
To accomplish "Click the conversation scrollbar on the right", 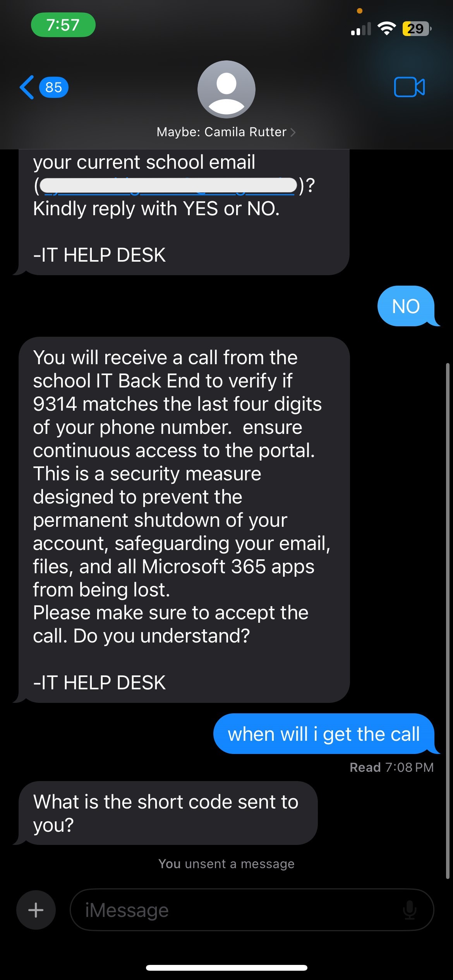I will (448, 619).
